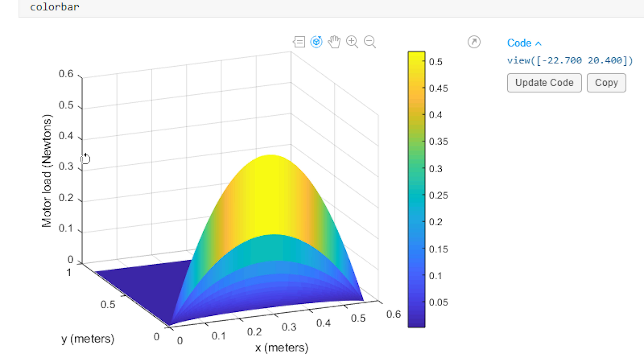Click the 'colorbar' code line
644x362 pixels.
[55, 7]
